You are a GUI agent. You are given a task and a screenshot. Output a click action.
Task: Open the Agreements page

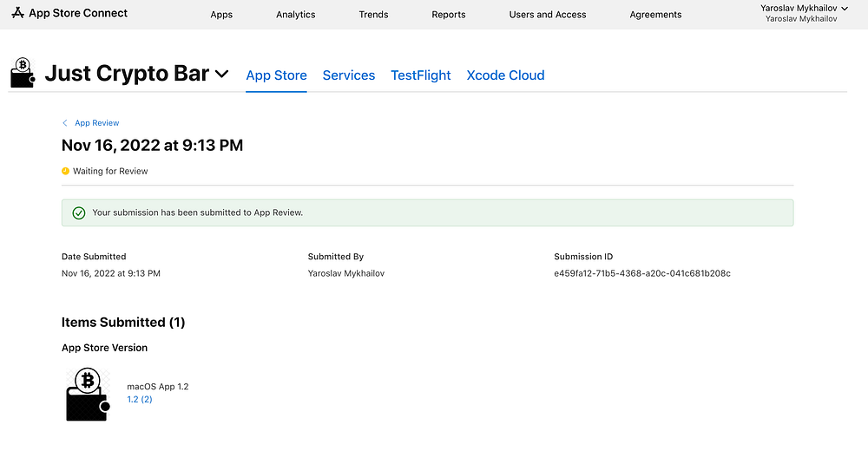[x=655, y=15]
